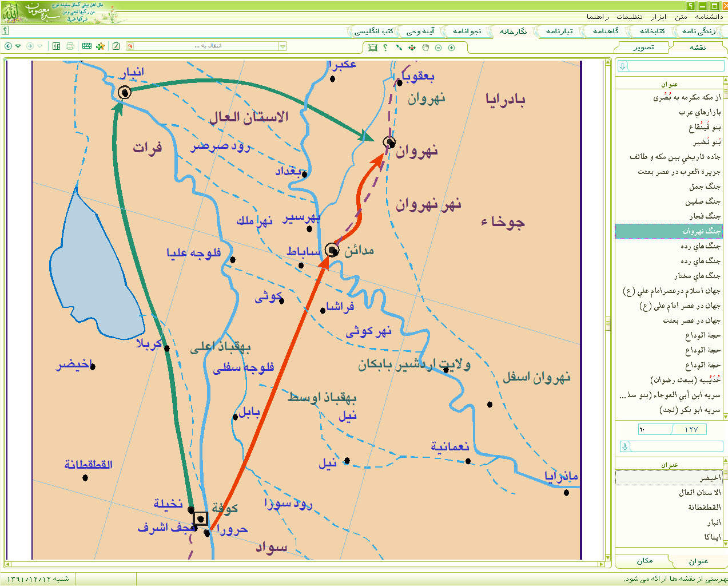Open the 'تنظیمات' menu
The width and height of the screenshot is (728, 586).
click(x=629, y=17)
